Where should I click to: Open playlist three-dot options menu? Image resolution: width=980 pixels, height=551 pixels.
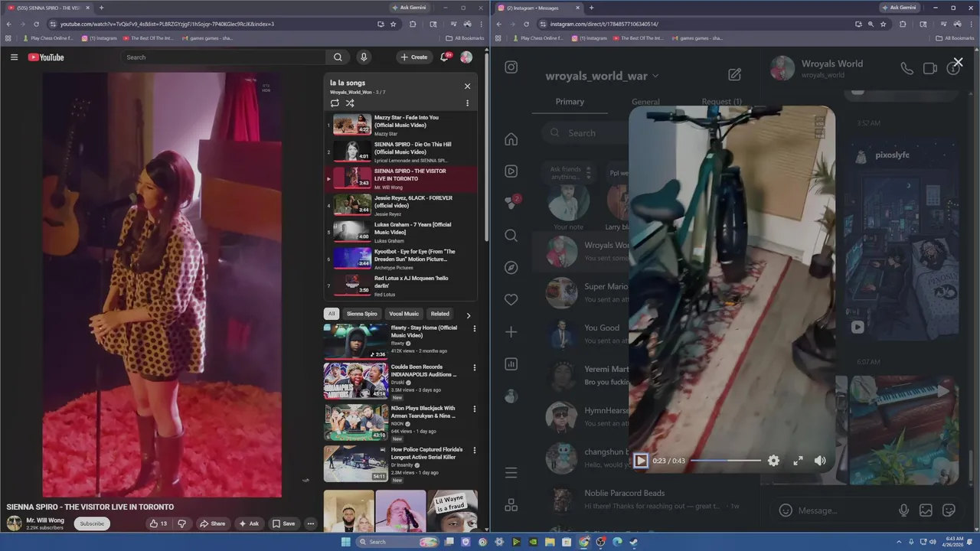(467, 103)
